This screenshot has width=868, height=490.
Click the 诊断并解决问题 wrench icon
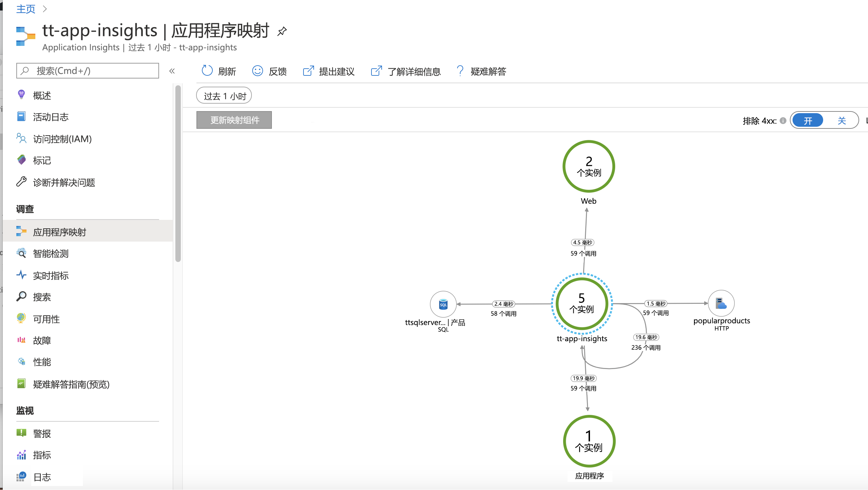21,182
